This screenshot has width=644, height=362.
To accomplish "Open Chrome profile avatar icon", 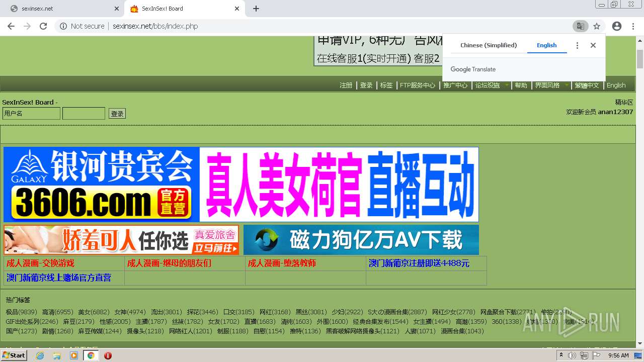I will pos(617,26).
